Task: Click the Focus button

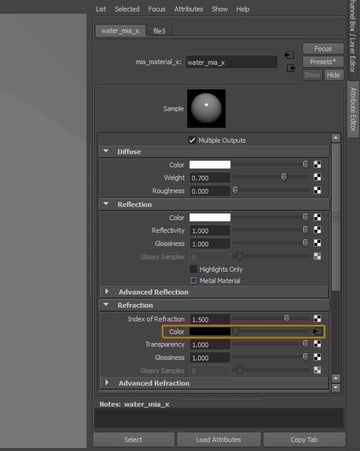Action: 323,49
